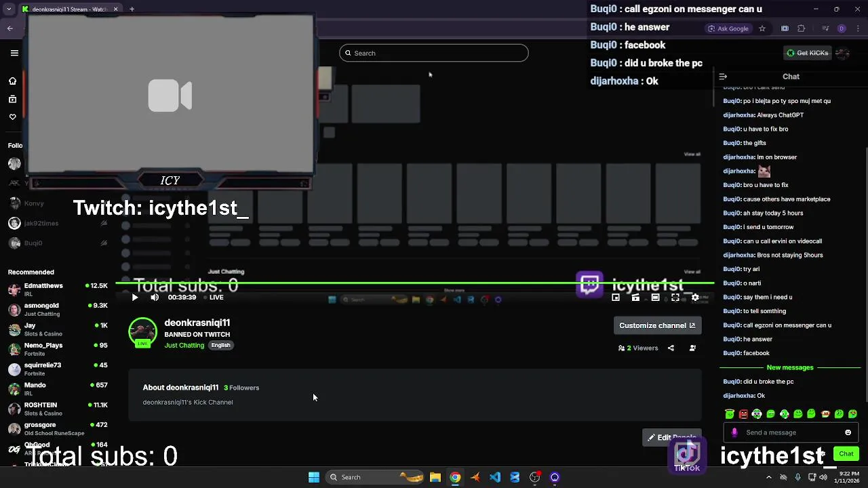The width and height of the screenshot is (868, 488).
Task: Send message with green Chat button
Action: (x=846, y=454)
